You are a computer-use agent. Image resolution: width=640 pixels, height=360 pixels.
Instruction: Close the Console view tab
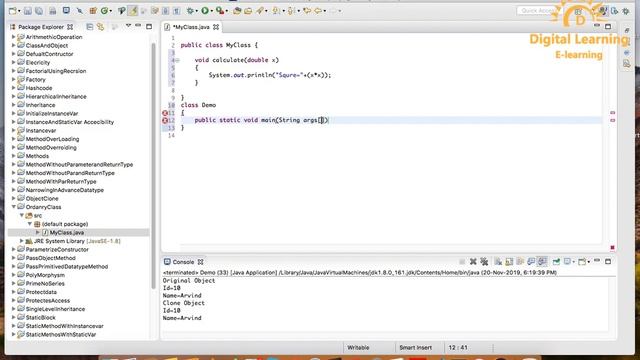point(200,262)
